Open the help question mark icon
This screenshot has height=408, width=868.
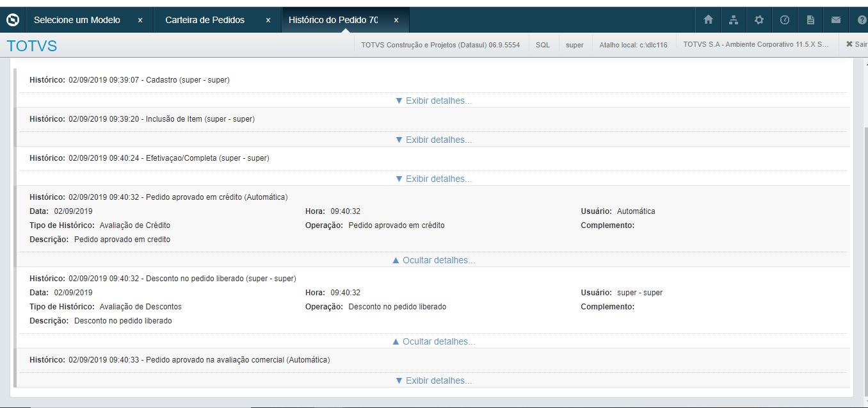pyautogui.click(x=862, y=20)
